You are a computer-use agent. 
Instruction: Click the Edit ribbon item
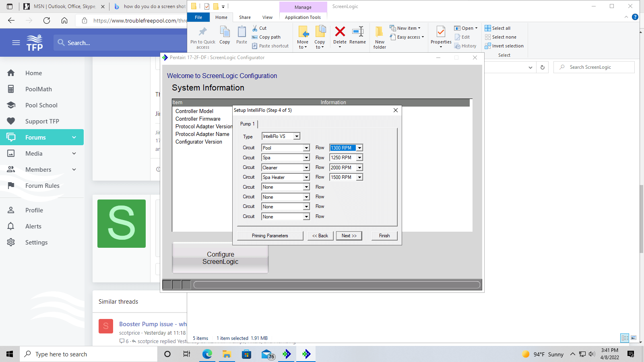tap(462, 37)
